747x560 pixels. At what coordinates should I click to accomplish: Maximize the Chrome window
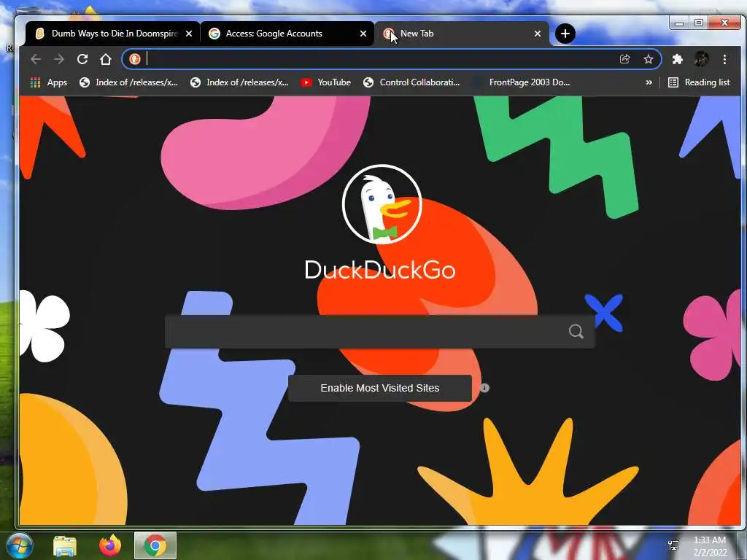[x=699, y=23]
